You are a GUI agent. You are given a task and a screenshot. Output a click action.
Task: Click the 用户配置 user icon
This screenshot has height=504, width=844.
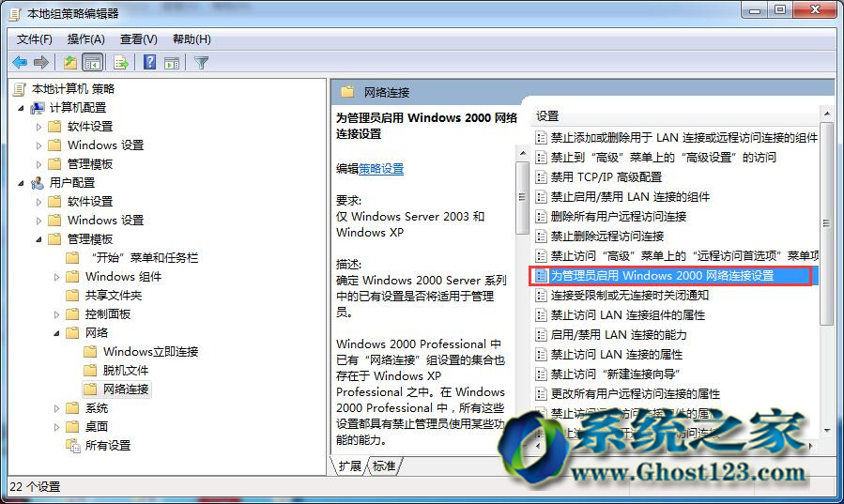38,183
